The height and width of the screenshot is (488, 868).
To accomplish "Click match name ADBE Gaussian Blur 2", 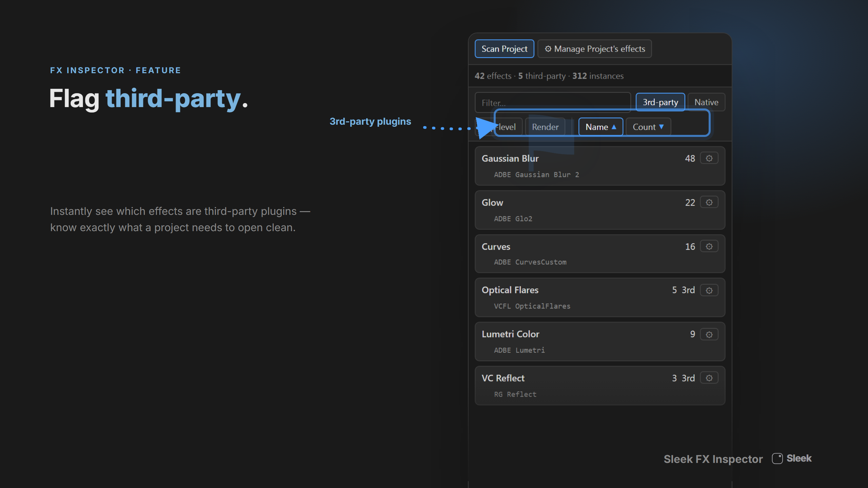I will click(x=536, y=175).
